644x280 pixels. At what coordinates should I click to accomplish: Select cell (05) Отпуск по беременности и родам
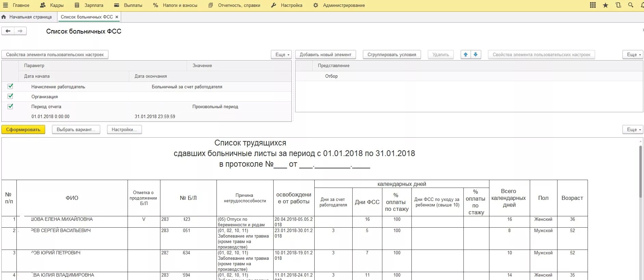[245, 222]
